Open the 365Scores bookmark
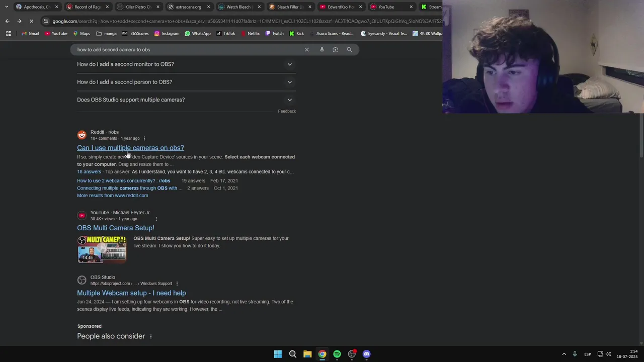644x362 pixels. pyautogui.click(x=135, y=34)
